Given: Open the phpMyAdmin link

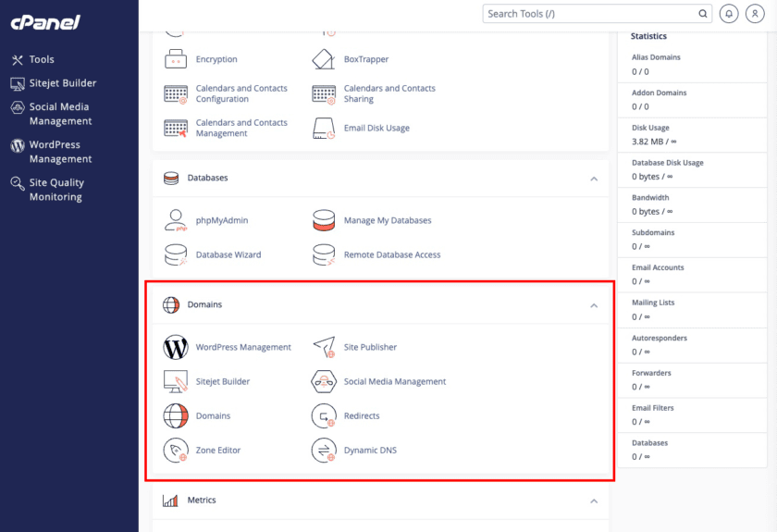Looking at the screenshot, I should point(222,220).
